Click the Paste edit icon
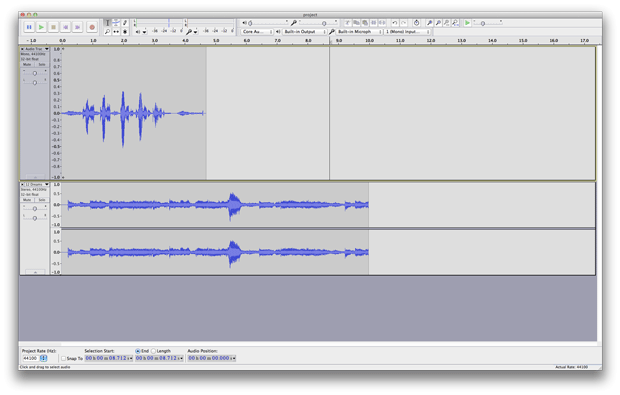Image resolution: width=620 pixels, height=395 pixels. tap(365, 23)
